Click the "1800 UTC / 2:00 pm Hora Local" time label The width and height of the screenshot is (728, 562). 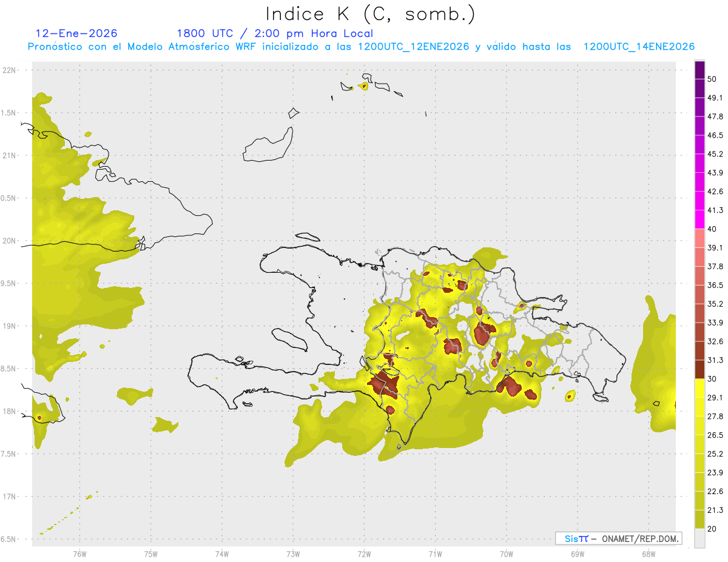[275, 33]
